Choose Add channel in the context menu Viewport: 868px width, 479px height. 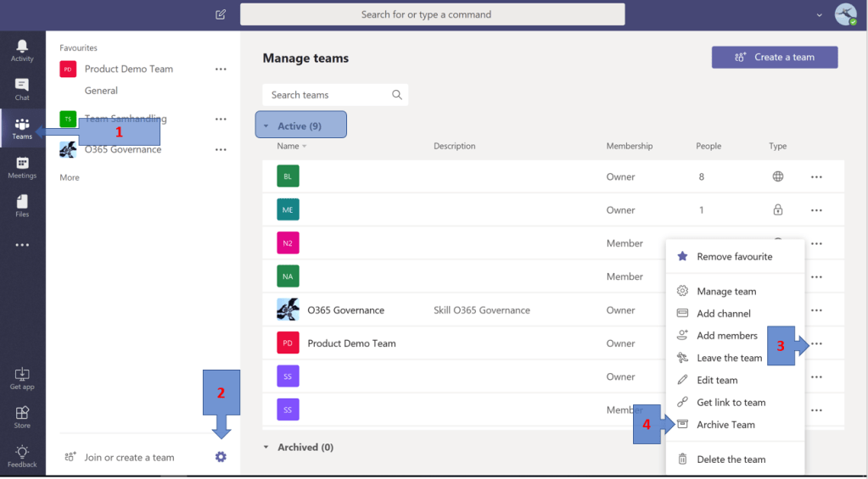point(735,314)
